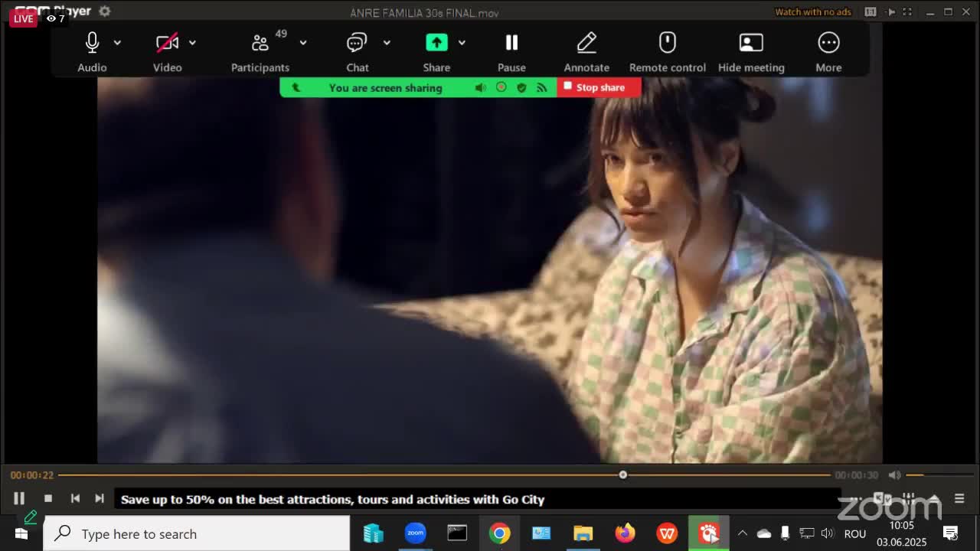Open WPS Office from the taskbar
The height and width of the screenshot is (551, 980).
[667, 533]
